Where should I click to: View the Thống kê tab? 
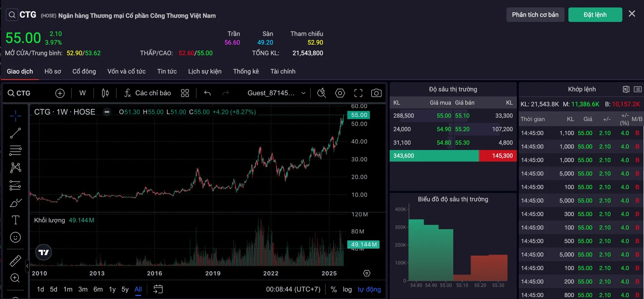coord(246,72)
